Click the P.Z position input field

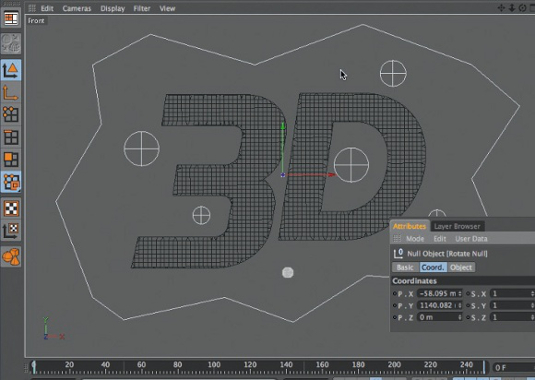[x=440, y=317]
